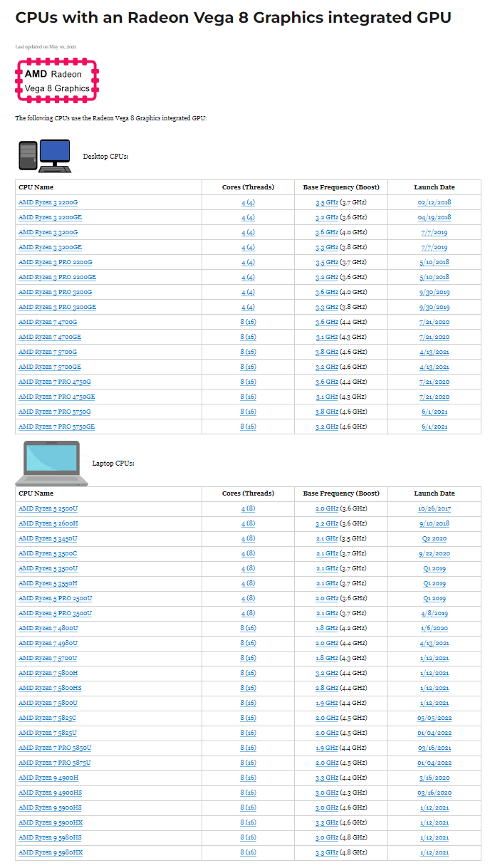Open AMD Ryzen 5 PRO 2500U link

(55, 599)
